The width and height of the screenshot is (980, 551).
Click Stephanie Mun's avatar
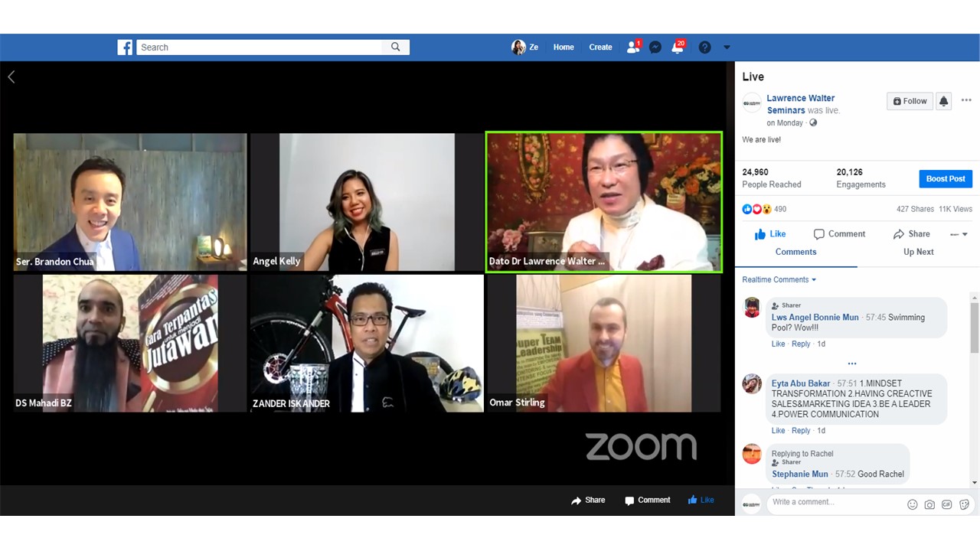pyautogui.click(x=752, y=454)
